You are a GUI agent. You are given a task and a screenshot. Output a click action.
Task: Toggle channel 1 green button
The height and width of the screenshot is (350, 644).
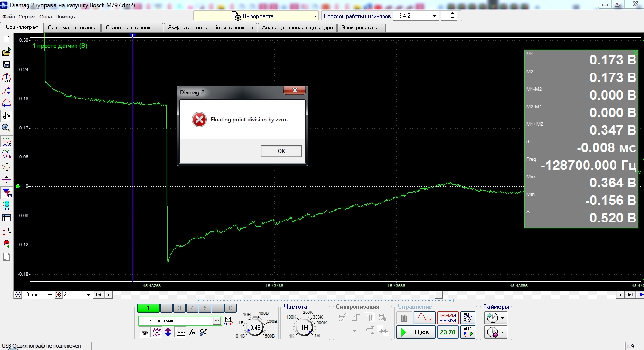pyautogui.click(x=148, y=308)
